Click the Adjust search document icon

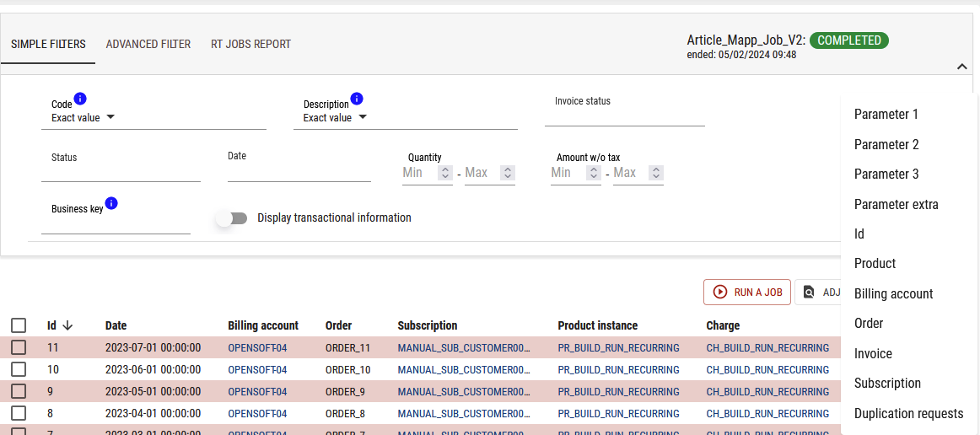(809, 292)
